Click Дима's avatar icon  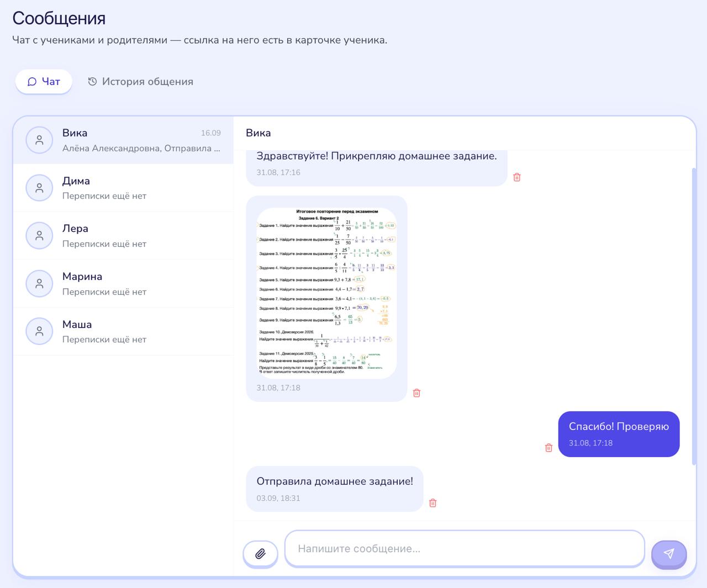pyautogui.click(x=39, y=188)
